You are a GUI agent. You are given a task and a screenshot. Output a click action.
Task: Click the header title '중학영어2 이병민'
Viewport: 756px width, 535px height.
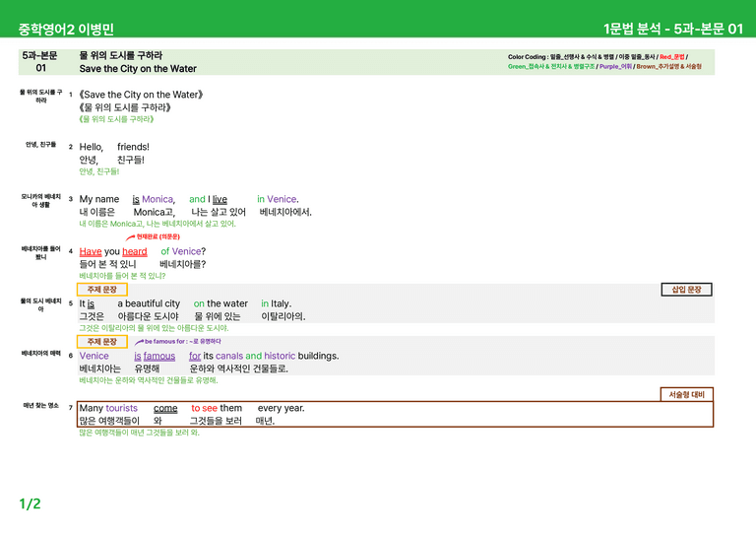66,29
